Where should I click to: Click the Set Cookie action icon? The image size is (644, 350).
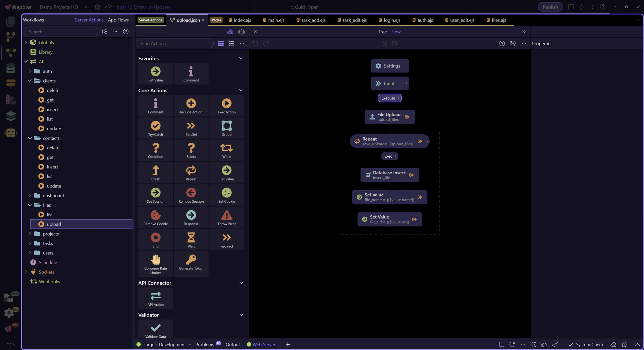(226, 193)
